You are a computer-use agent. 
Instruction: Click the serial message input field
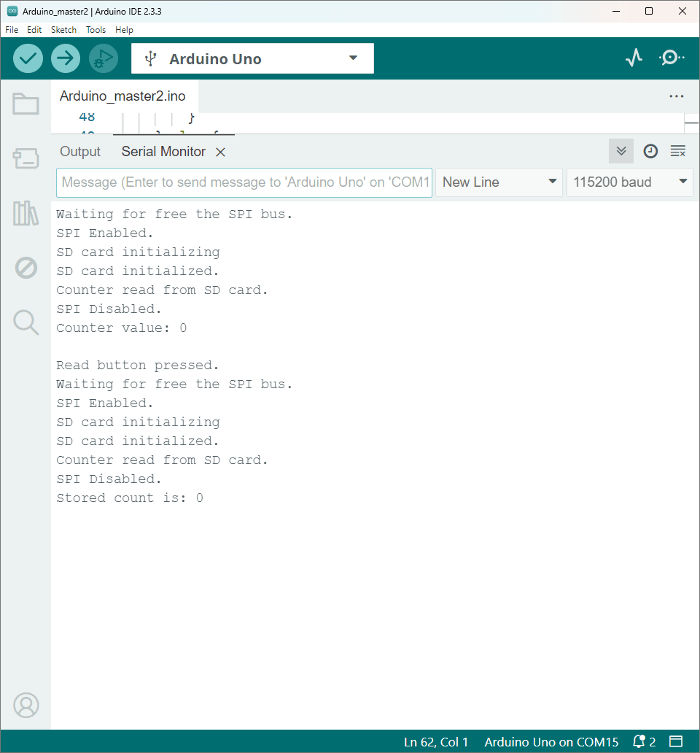pos(244,182)
